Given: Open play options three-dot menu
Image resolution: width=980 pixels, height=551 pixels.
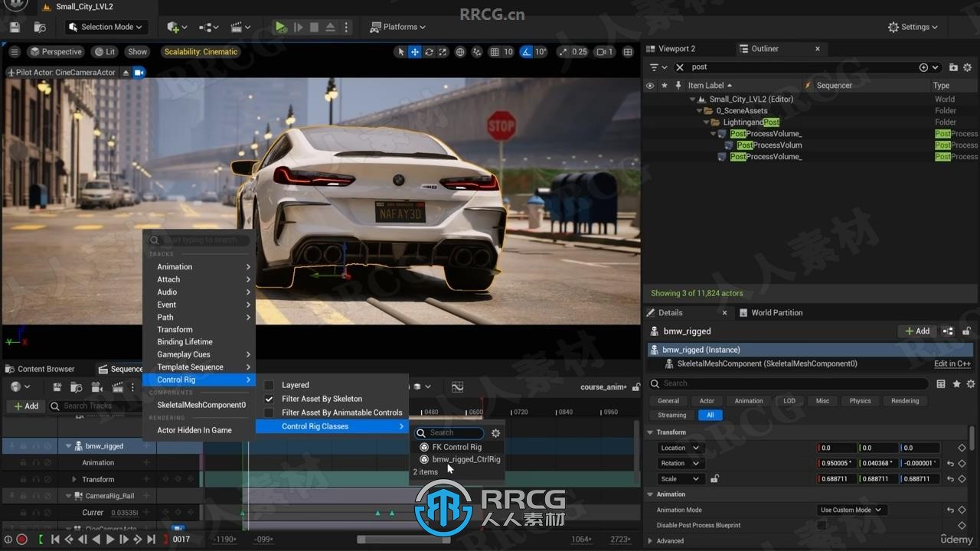Looking at the screenshot, I should click(346, 27).
